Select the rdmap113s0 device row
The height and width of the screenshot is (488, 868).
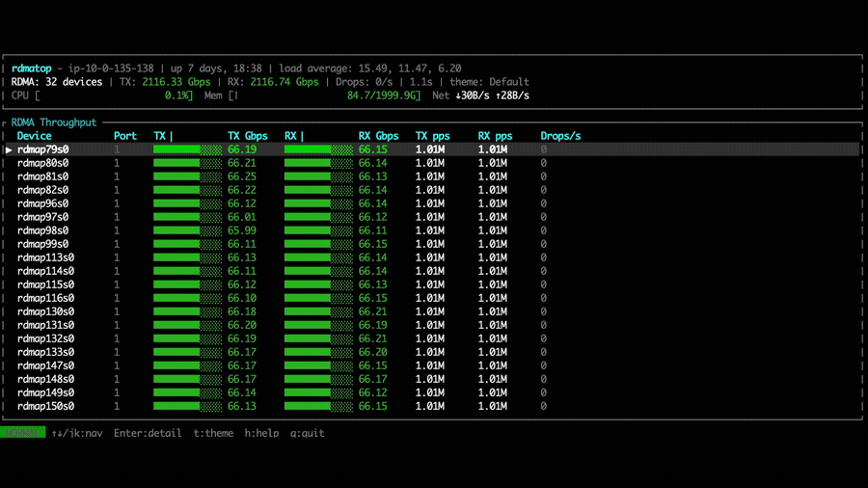coord(432,258)
